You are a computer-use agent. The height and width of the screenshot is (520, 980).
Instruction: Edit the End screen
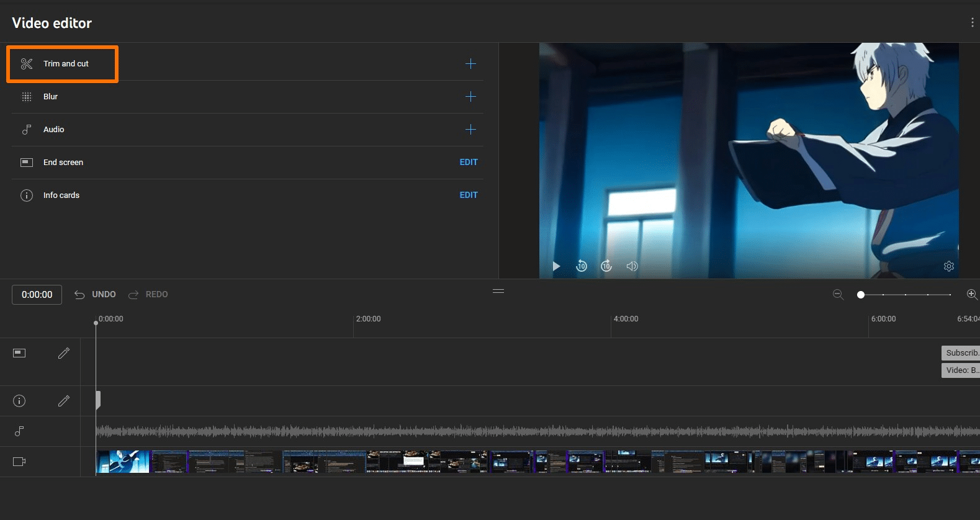click(x=469, y=163)
